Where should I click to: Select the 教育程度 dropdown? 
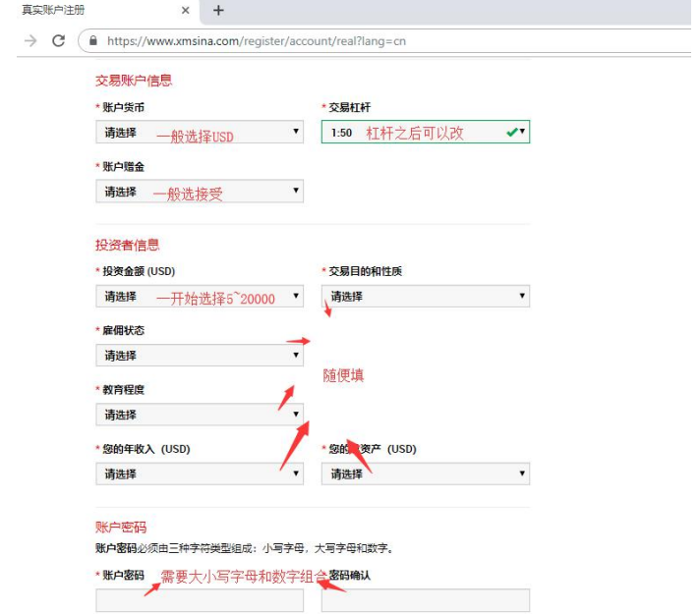pyautogui.click(x=200, y=415)
